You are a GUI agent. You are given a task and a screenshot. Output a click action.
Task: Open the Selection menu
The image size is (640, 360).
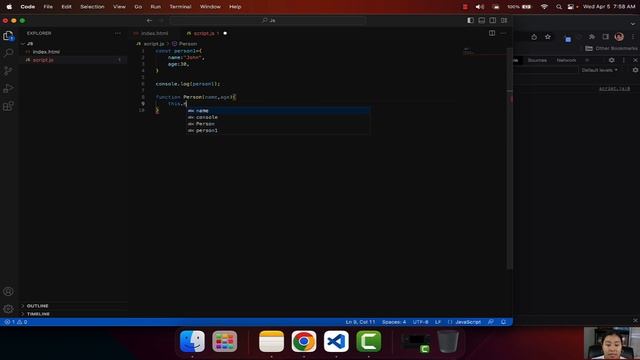click(92, 7)
